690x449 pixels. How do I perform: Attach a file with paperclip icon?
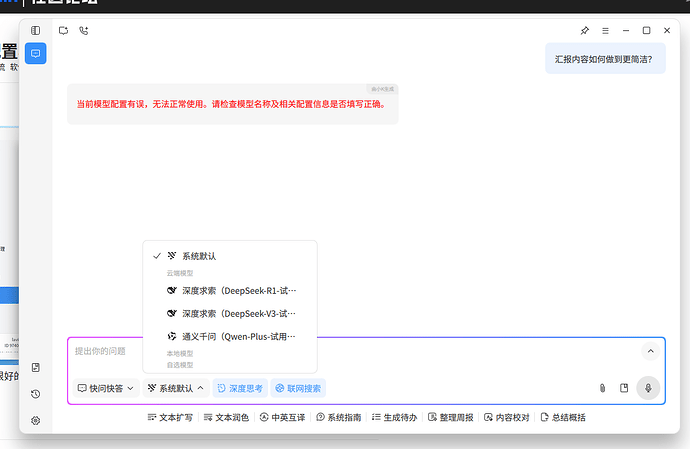(602, 388)
